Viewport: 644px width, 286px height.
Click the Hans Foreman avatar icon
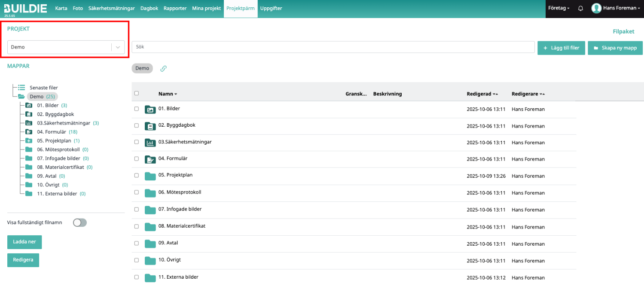coord(596,8)
